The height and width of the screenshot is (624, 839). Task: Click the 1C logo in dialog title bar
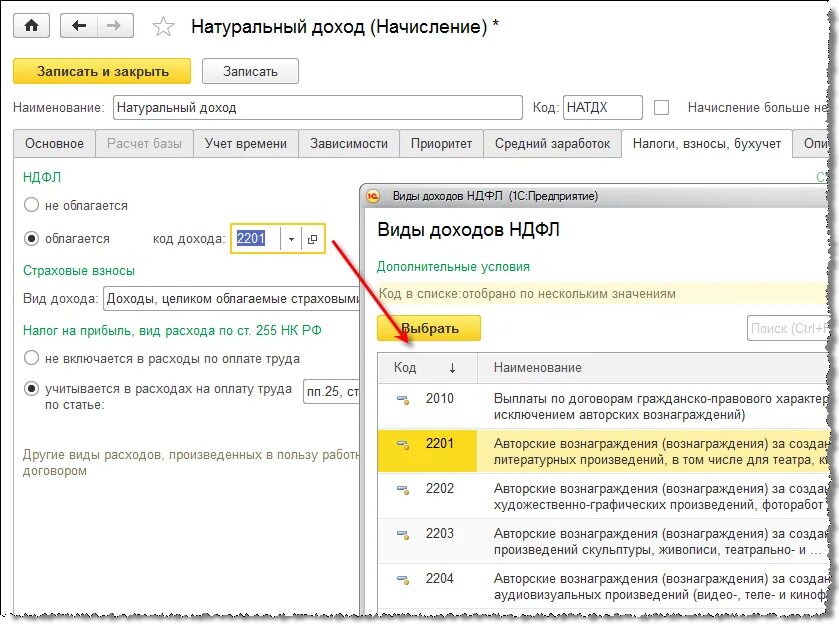click(x=373, y=196)
